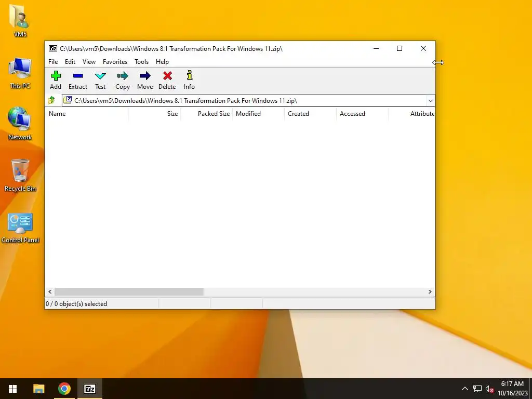532x399 pixels.
Task: Sort by the Created column
Action: click(311, 114)
